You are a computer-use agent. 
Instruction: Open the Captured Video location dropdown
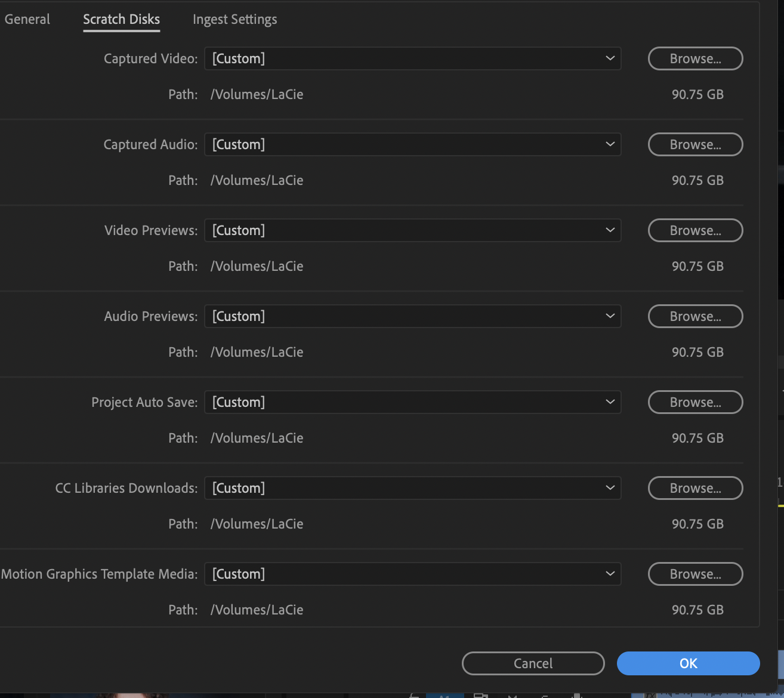[x=412, y=58]
